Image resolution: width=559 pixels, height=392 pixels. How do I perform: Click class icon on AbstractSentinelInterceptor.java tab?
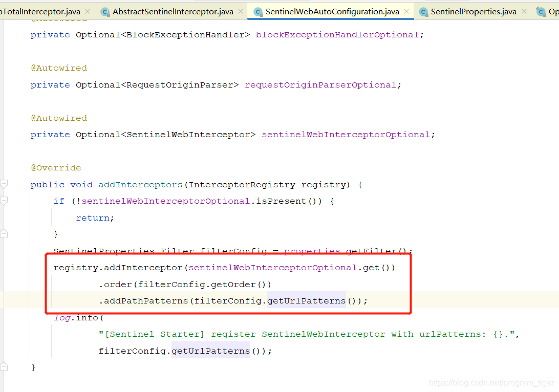pos(105,12)
